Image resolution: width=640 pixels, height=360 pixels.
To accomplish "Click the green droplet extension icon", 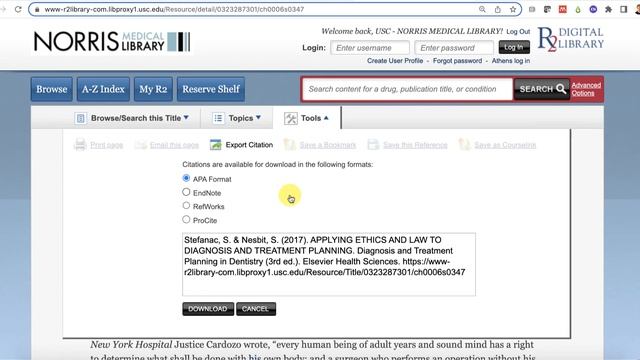I will (578, 9).
